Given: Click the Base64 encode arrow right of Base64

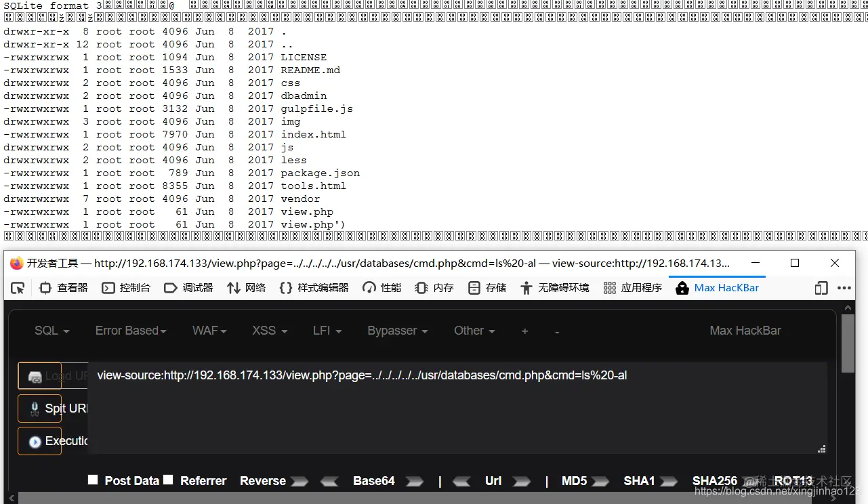Looking at the screenshot, I should coord(415,482).
